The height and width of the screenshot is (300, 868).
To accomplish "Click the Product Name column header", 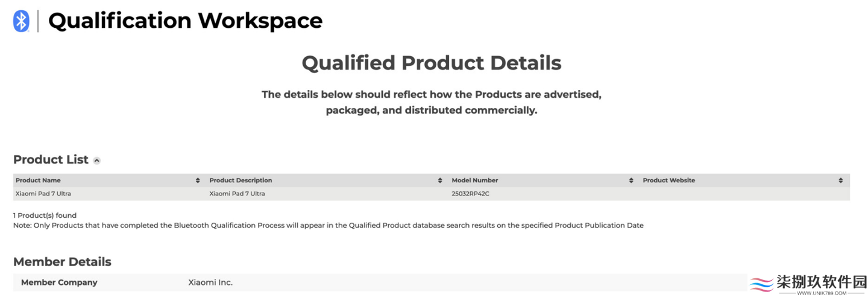I will point(38,180).
